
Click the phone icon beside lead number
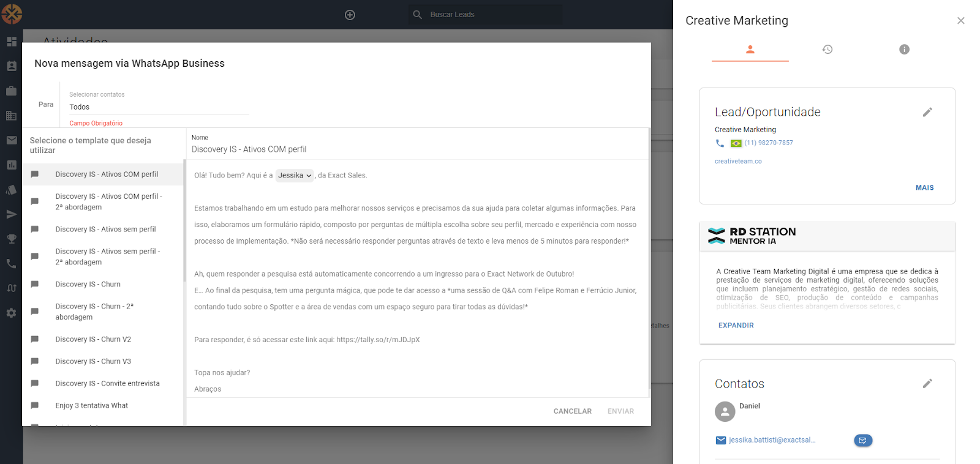pos(720,143)
